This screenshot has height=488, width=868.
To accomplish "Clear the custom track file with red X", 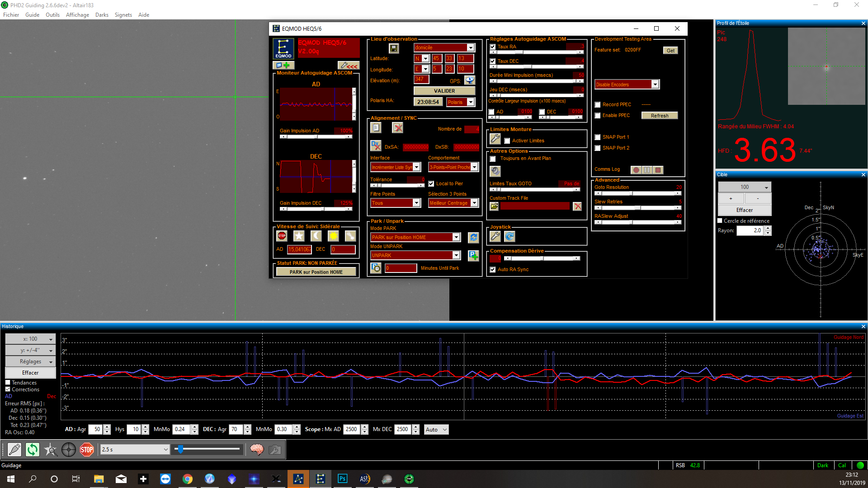I will [577, 206].
